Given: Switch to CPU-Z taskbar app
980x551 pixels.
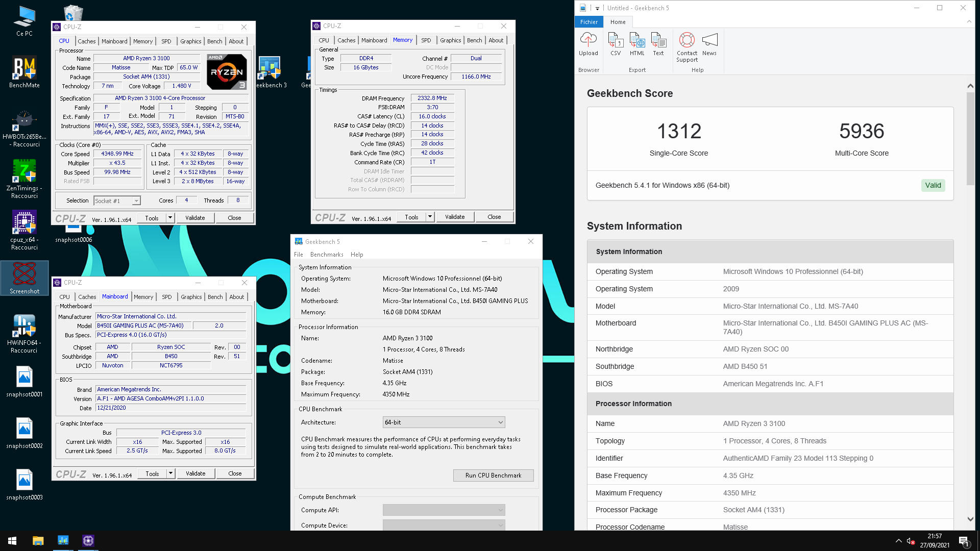Looking at the screenshot, I should tap(88, 541).
